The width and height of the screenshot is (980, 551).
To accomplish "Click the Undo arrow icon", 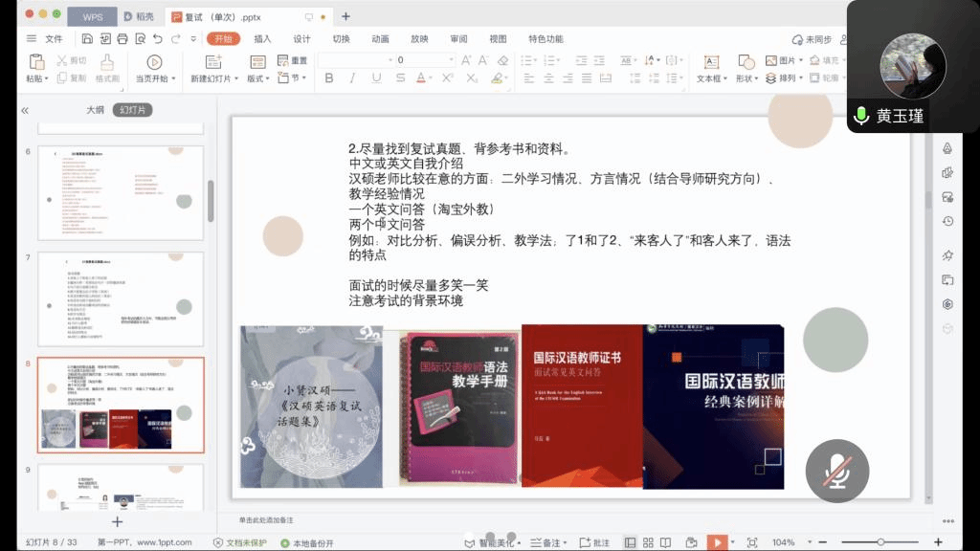I will pos(157,39).
